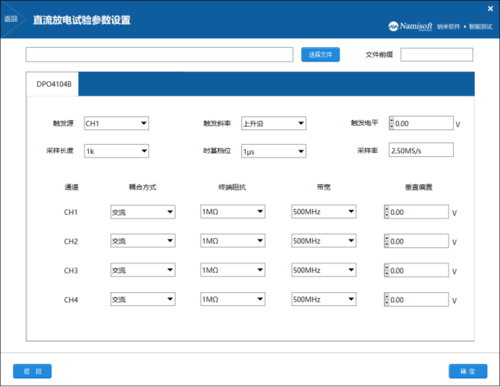Click the 通道 column header text

[71, 187]
